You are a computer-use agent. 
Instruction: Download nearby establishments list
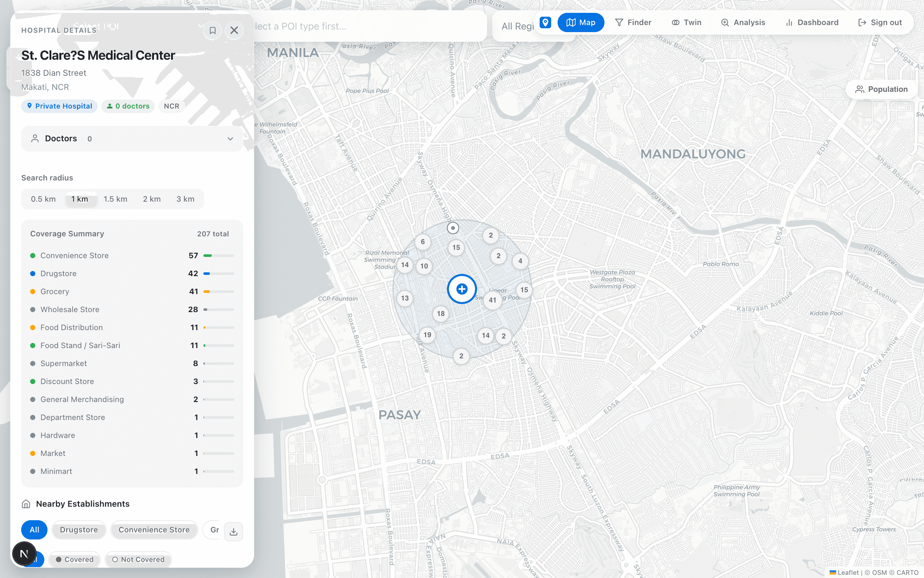[234, 532]
